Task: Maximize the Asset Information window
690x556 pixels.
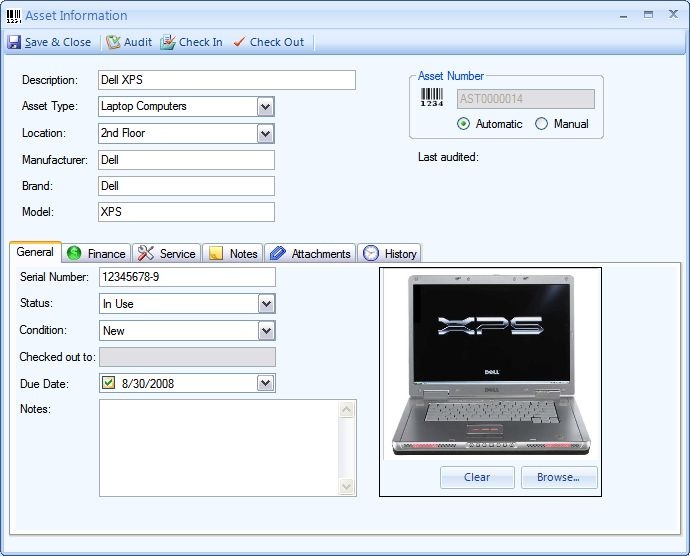Action: [648, 15]
